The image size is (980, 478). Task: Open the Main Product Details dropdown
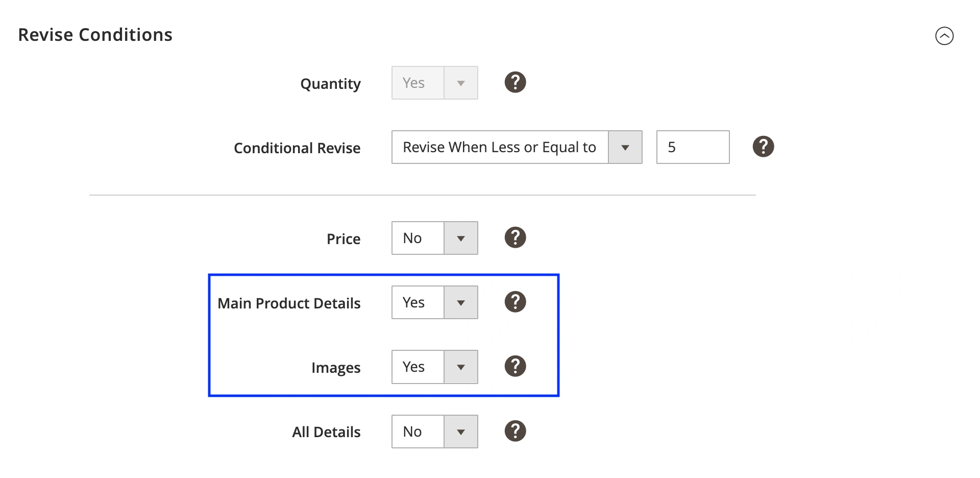(x=460, y=302)
